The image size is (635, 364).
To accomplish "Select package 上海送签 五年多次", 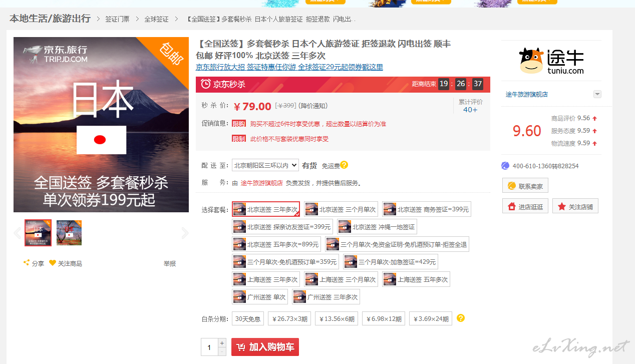I will point(416,279).
